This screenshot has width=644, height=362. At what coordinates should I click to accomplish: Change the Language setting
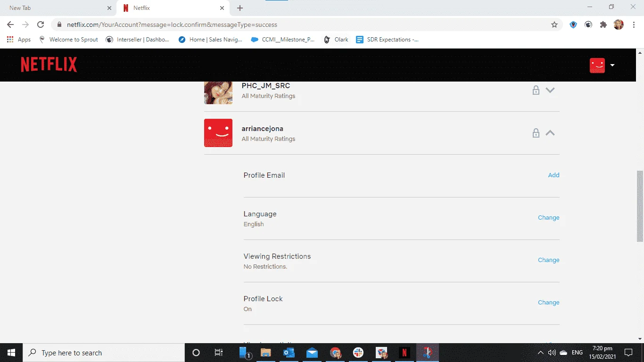[549, 217]
